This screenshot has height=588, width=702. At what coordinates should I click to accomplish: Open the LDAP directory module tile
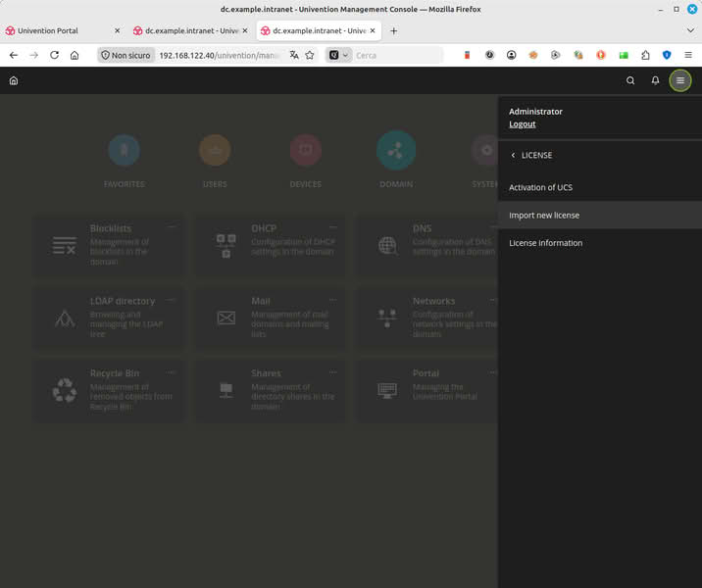tap(109, 318)
